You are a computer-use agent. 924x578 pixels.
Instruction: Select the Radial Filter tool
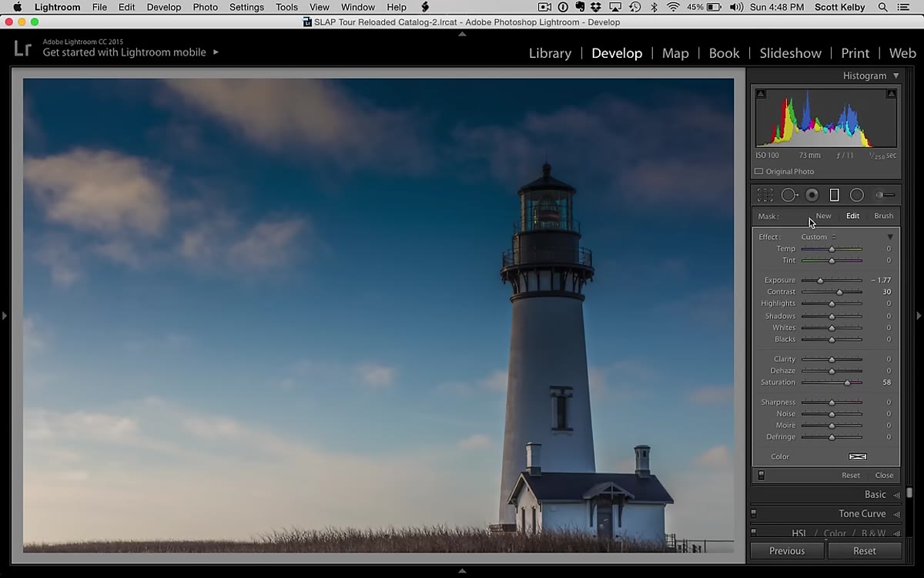point(856,195)
